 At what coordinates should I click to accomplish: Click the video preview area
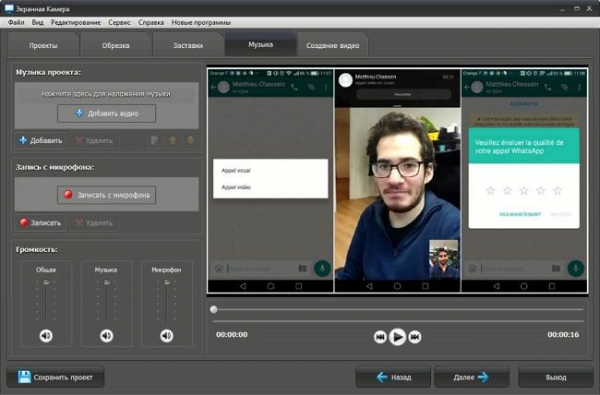click(398, 181)
